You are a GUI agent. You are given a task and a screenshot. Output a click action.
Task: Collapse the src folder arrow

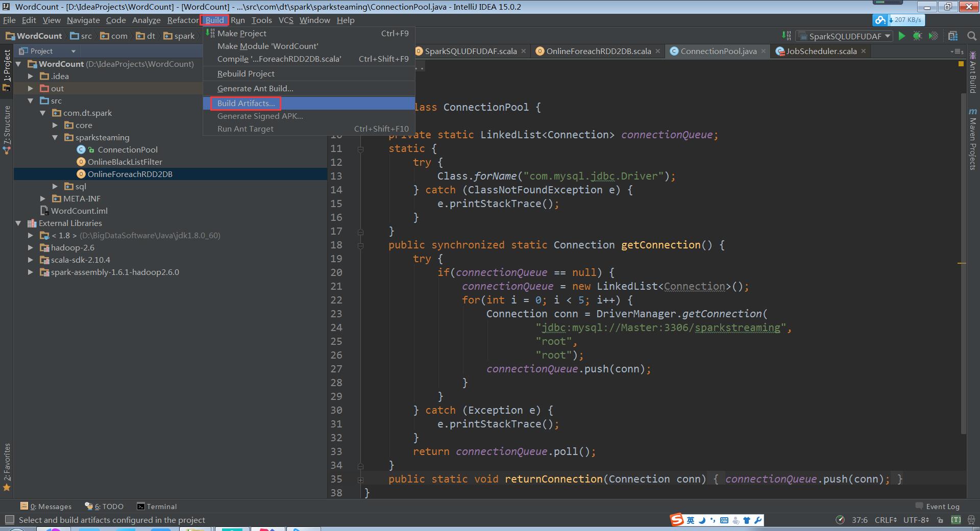[31, 100]
